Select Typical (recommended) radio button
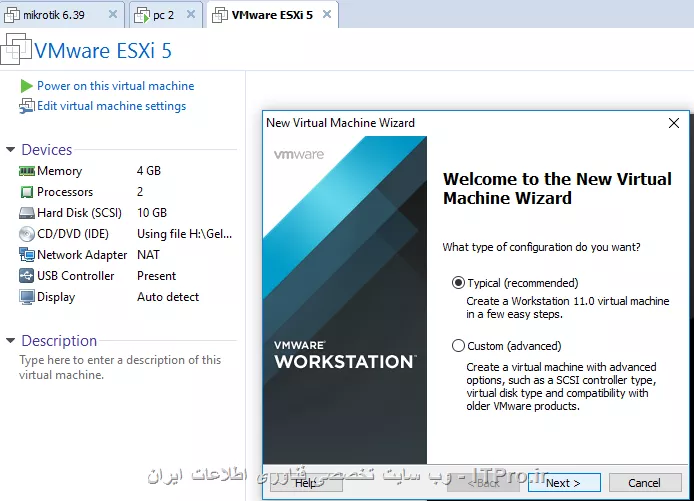 (x=458, y=283)
